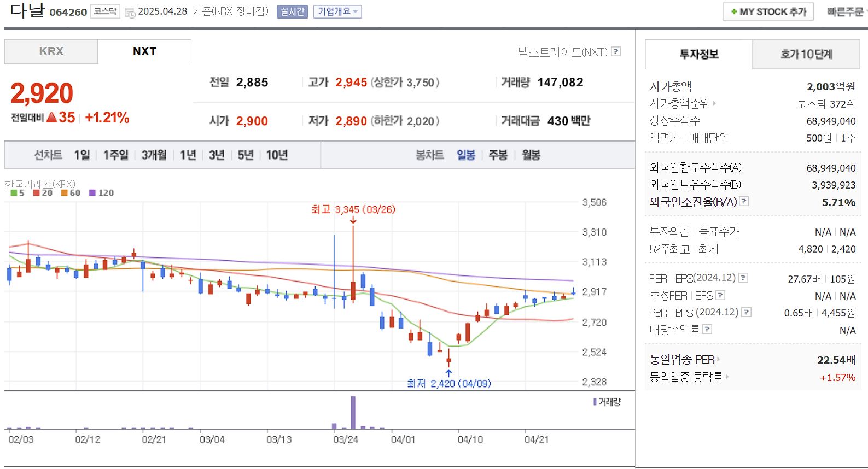Select 3개월 line chart period

tap(154, 155)
